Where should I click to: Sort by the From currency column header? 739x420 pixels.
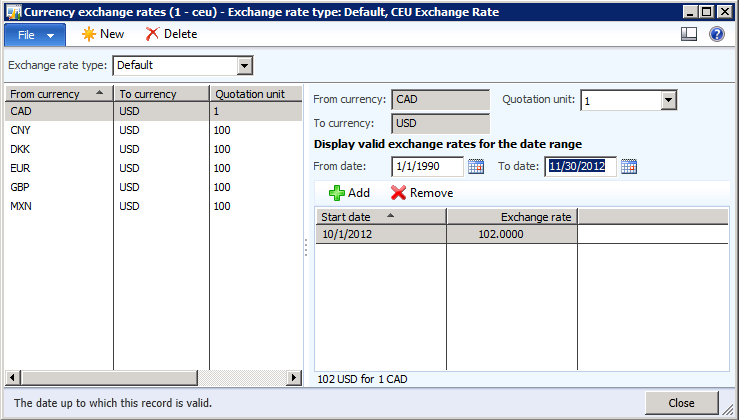pyautogui.click(x=58, y=94)
